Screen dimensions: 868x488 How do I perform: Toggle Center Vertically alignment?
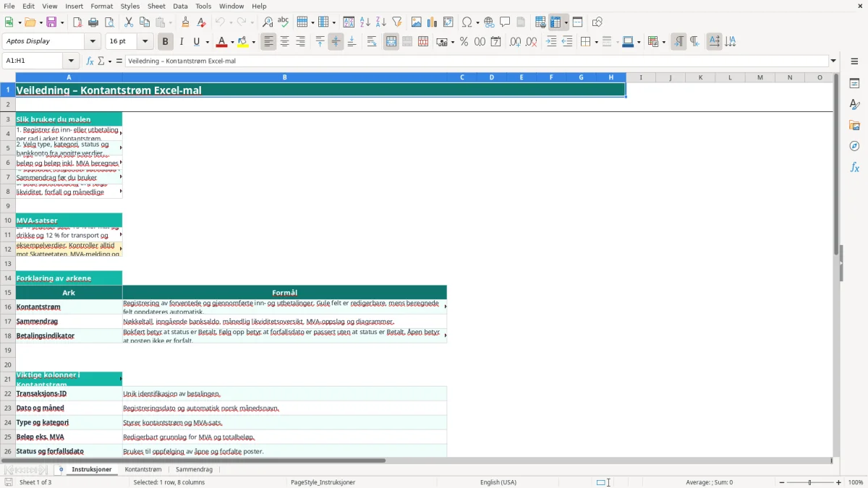[x=336, y=42]
